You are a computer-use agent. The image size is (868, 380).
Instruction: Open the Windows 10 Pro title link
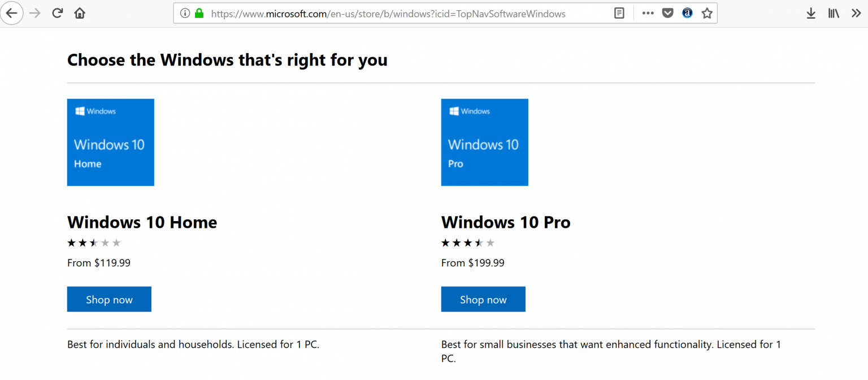(506, 222)
